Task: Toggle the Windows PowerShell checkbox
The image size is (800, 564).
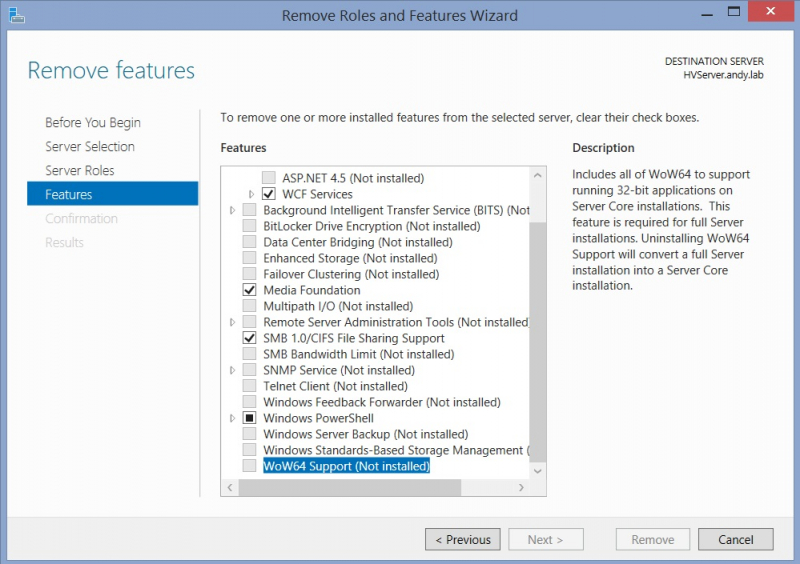Action: pos(250,418)
